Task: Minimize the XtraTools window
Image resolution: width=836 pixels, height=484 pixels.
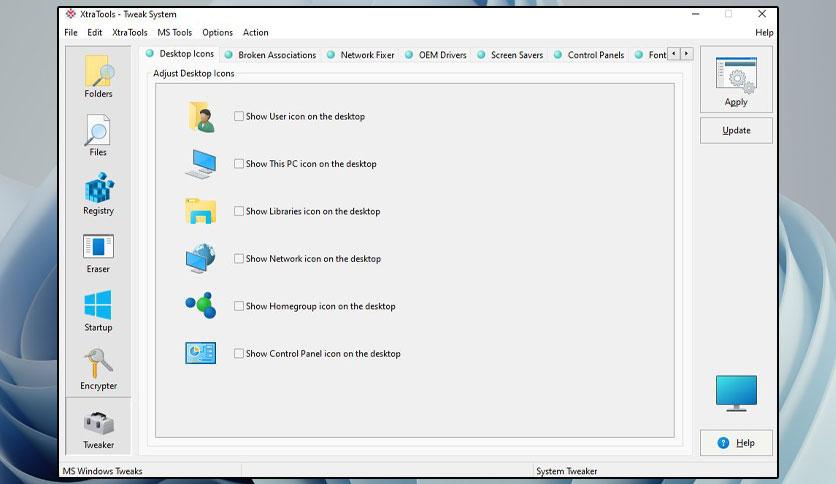Action: click(695, 14)
